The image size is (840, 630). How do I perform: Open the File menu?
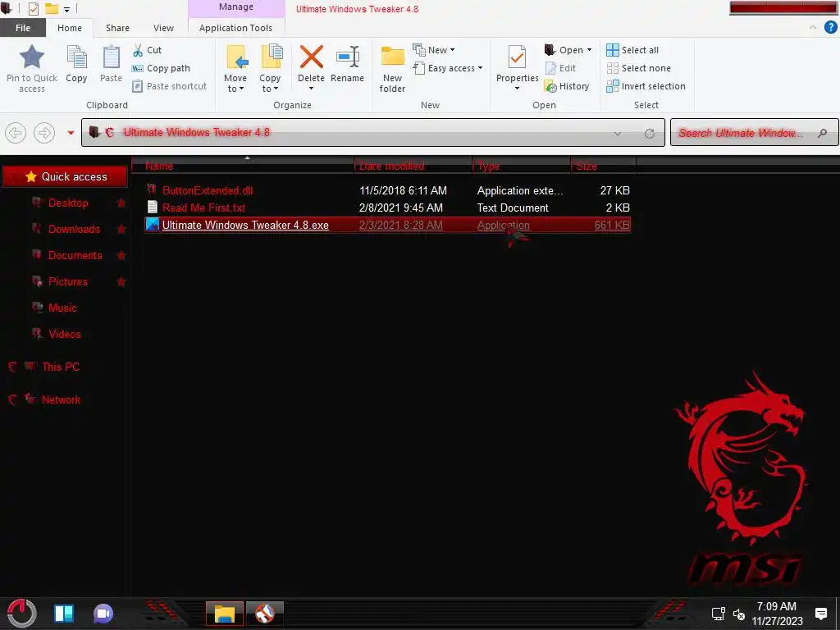pos(22,28)
